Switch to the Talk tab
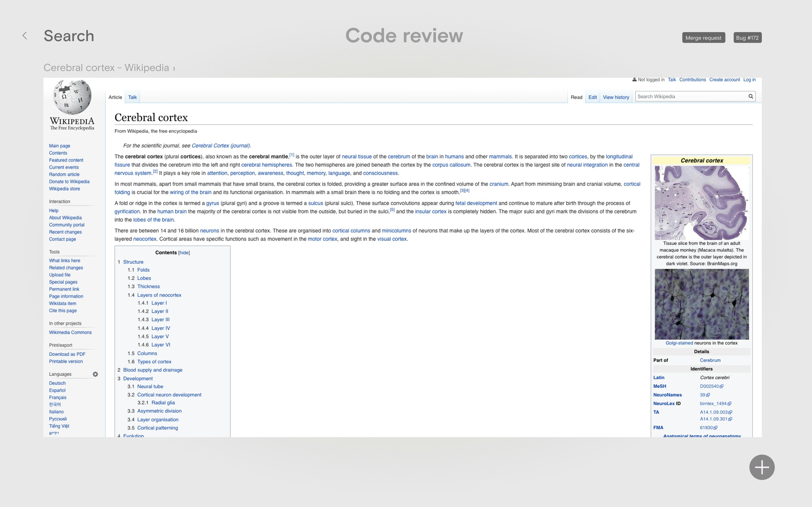 132,97
